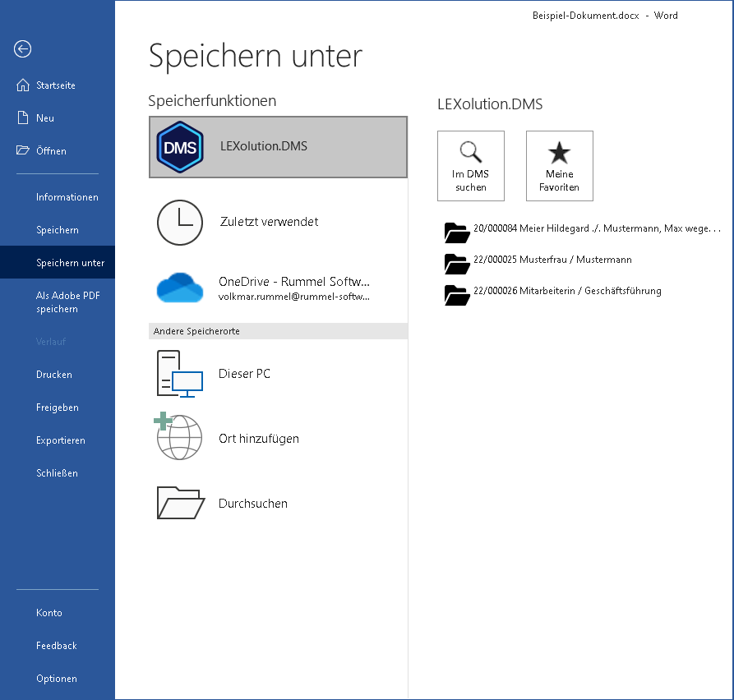Open file 22/000025 Musterfrau / Mustermann
The height and width of the screenshot is (700, 734).
[x=552, y=260]
